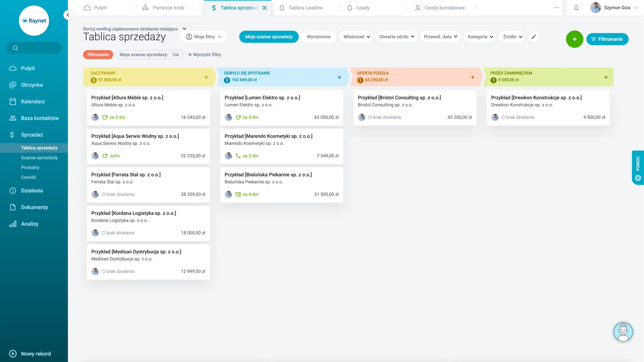Collapse the sidebar with the arrow button
The width and height of the screenshot is (644, 362).
click(x=68, y=15)
